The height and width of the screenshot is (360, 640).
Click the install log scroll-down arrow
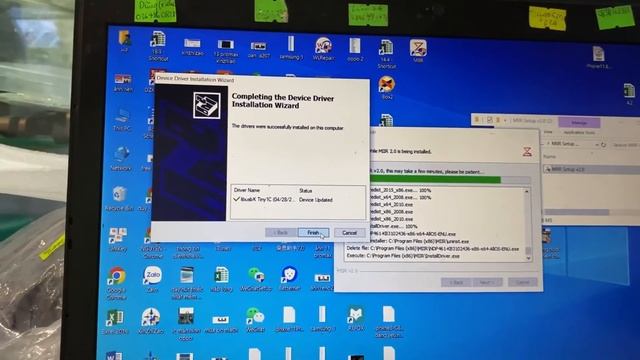tap(528, 258)
